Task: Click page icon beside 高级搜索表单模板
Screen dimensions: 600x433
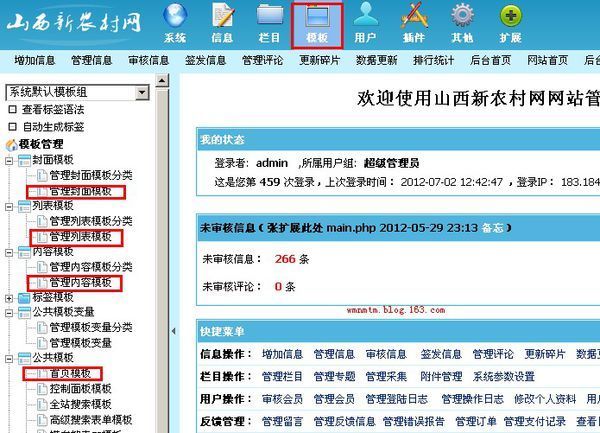Action: 42,420
